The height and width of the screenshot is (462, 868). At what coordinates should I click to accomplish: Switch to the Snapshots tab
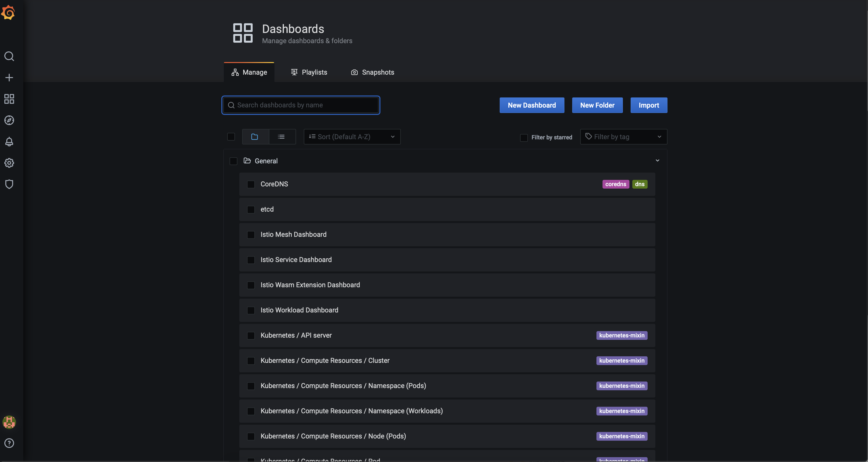372,72
